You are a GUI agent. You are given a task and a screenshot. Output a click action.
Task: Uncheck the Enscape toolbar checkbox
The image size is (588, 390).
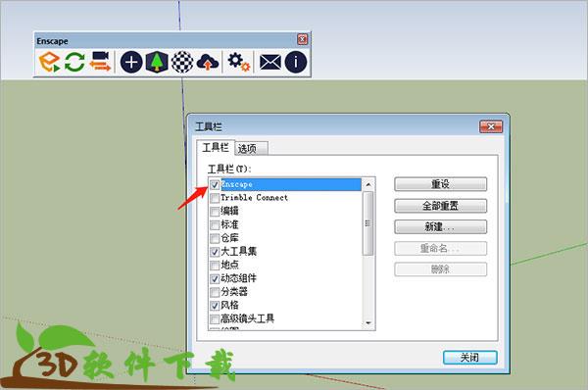pos(215,184)
